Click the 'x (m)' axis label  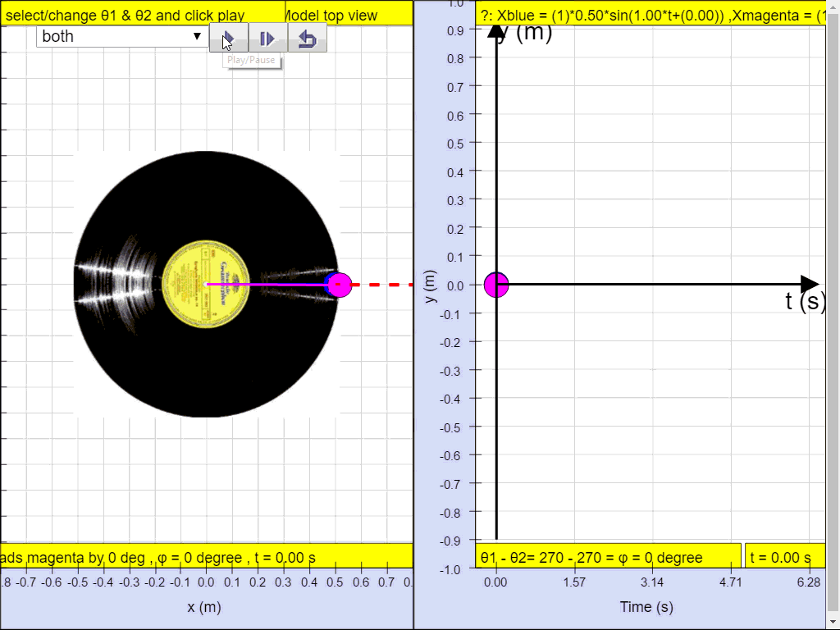(x=204, y=606)
